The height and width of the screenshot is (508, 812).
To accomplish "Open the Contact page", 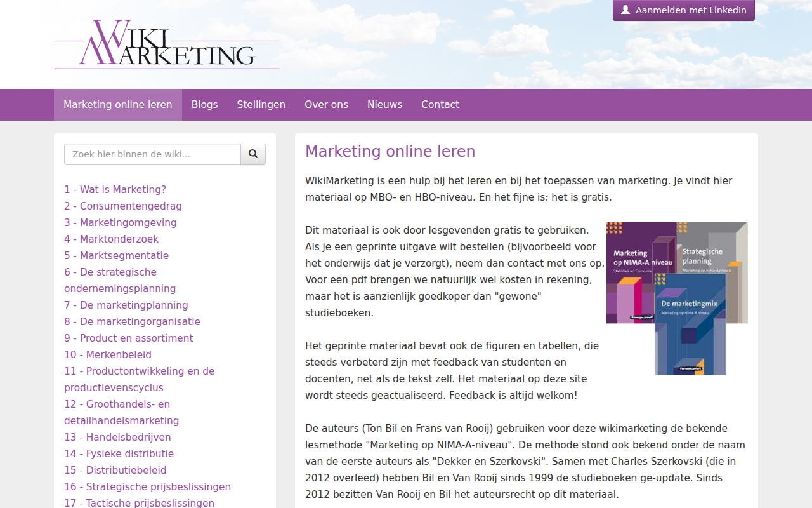I will pos(440,105).
